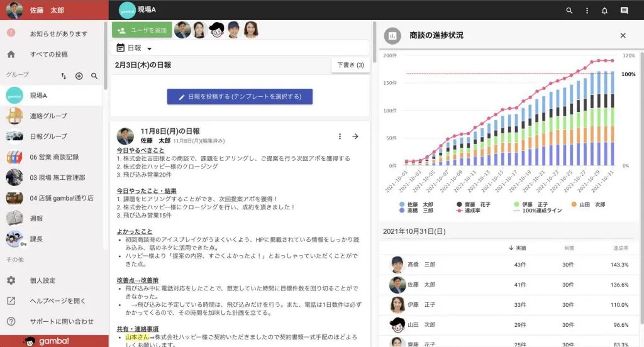Open 下書き (3) drafts

(350, 65)
